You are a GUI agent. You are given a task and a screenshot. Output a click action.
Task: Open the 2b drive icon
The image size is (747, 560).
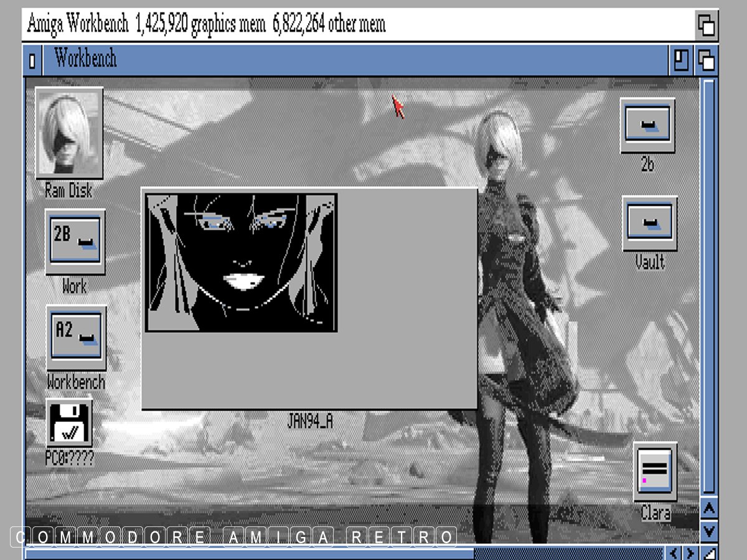(x=647, y=125)
